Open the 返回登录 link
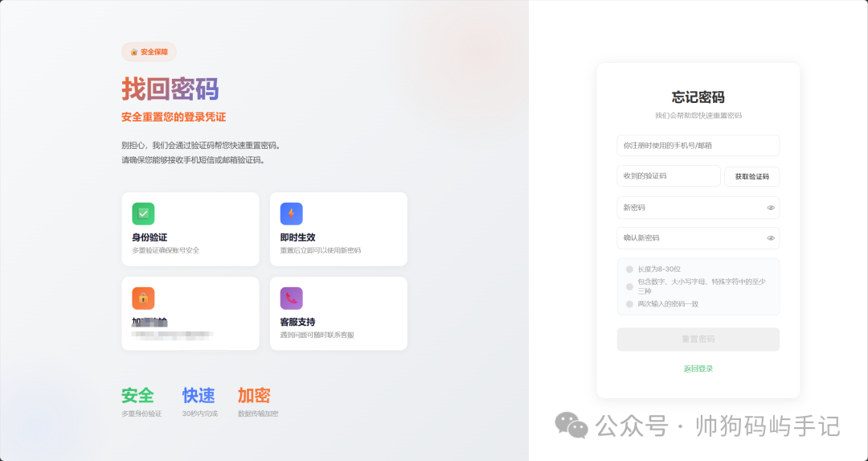Image resolution: width=868 pixels, height=461 pixels. click(698, 368)
